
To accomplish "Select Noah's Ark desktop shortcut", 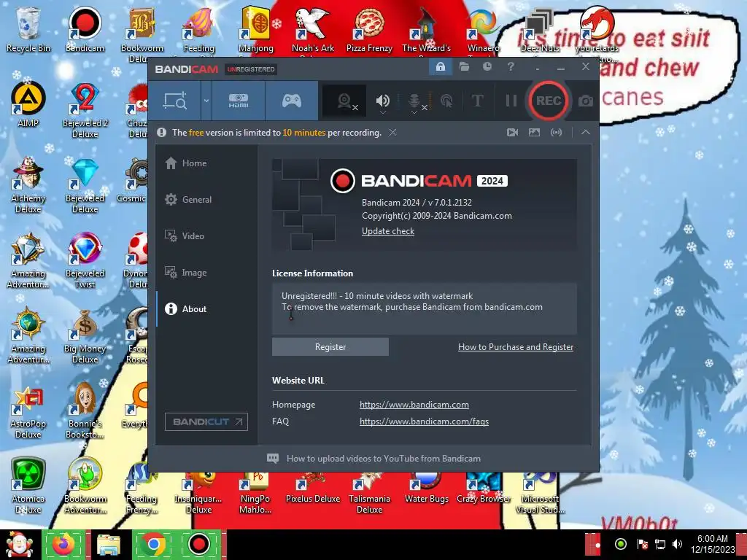I will (312, 29).
